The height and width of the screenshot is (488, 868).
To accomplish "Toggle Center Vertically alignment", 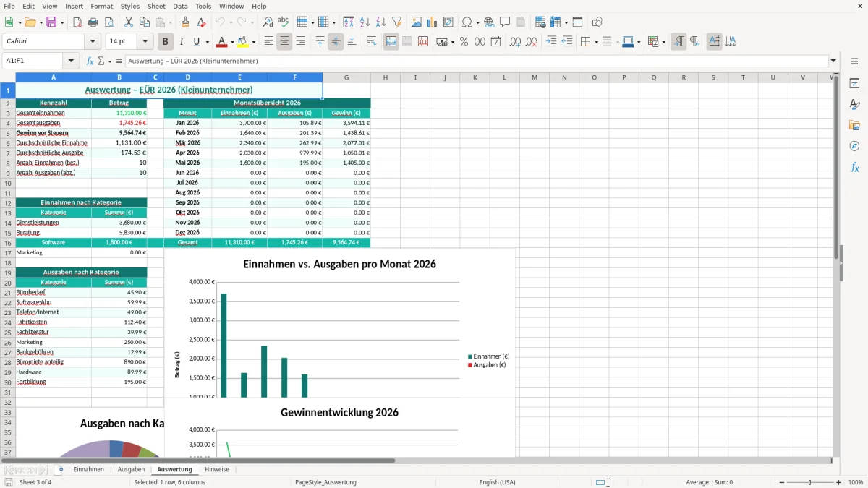I will [336, 42].
